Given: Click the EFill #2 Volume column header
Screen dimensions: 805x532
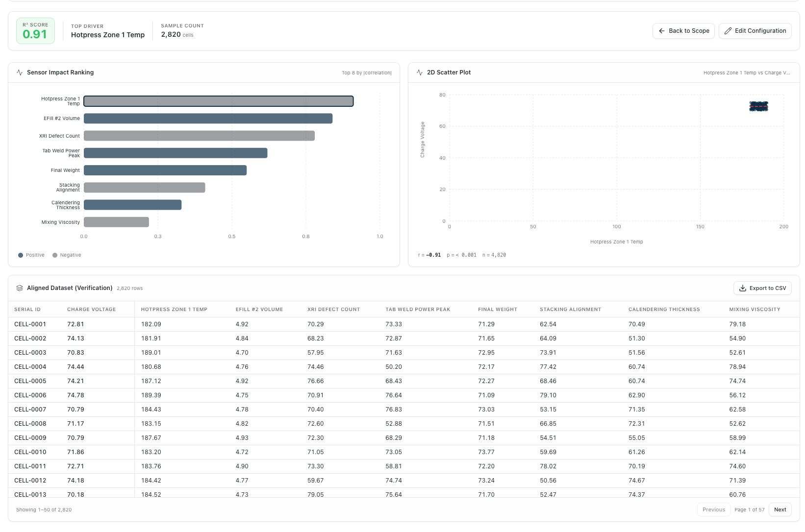Looking at the screenshot, I should (x=259, y=310).
